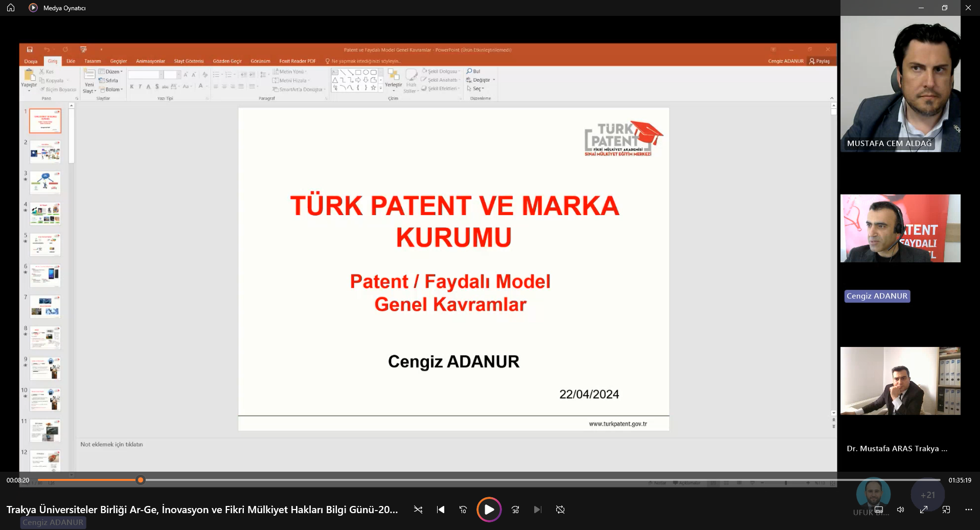The image size is (980, 530).
Task: Skip back 10 seconds
Action: click(x=463, y=510)
